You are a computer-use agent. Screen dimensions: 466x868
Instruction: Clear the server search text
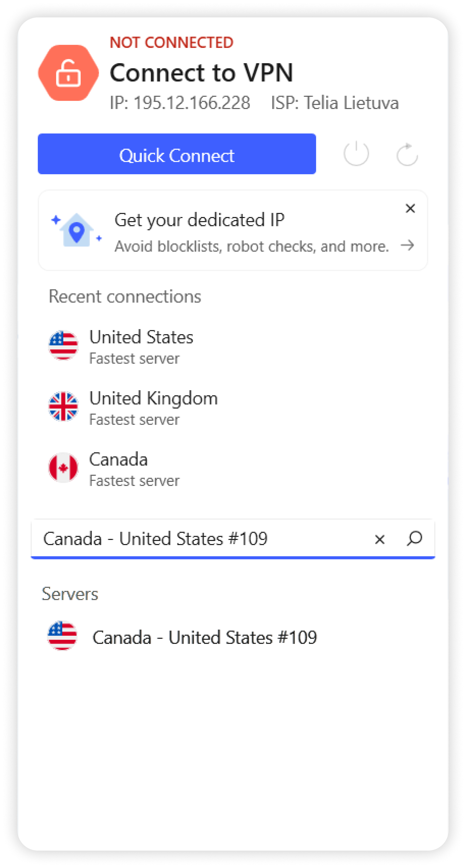tap(380, 539)
